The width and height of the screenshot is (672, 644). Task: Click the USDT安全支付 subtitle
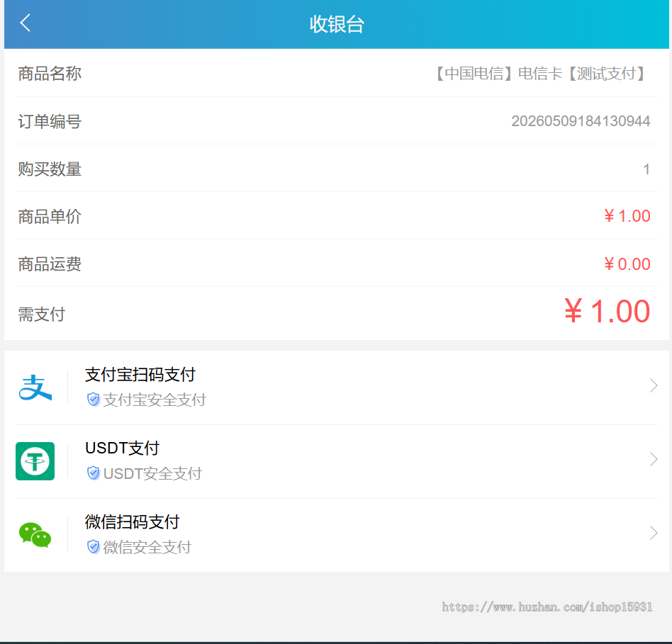click(x=152, y=473)
